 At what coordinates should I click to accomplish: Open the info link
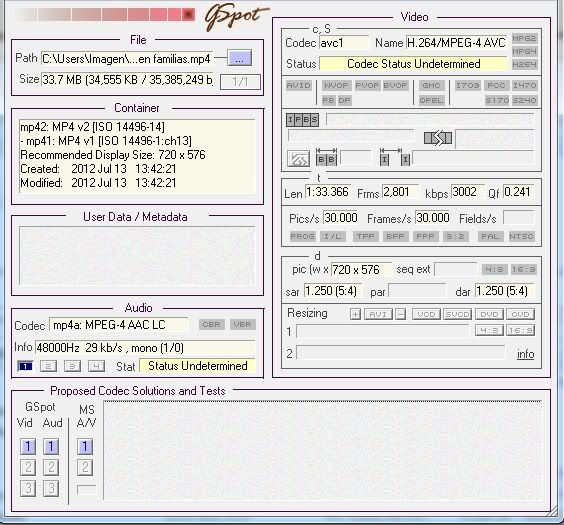[x=525, y=354]
